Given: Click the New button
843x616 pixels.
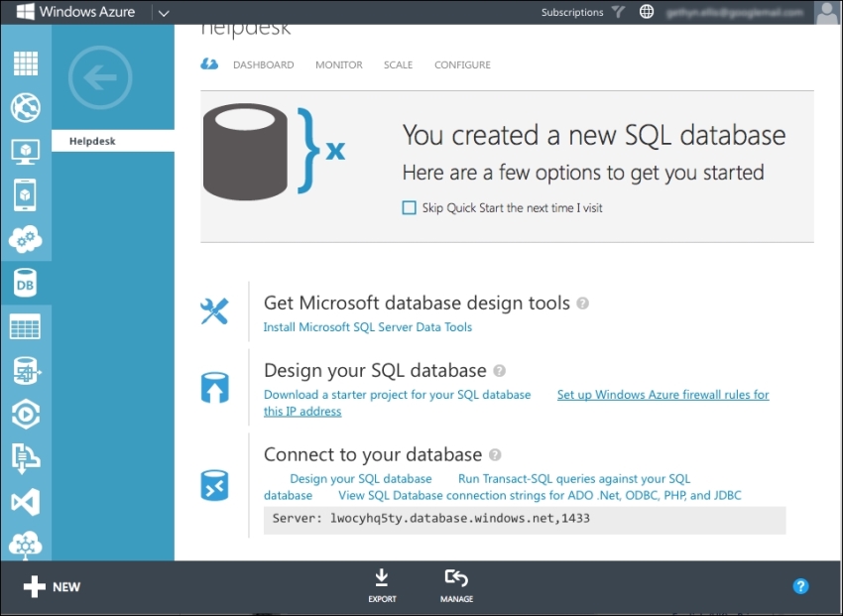Looking at the screenshot, I should click(53, 587).
